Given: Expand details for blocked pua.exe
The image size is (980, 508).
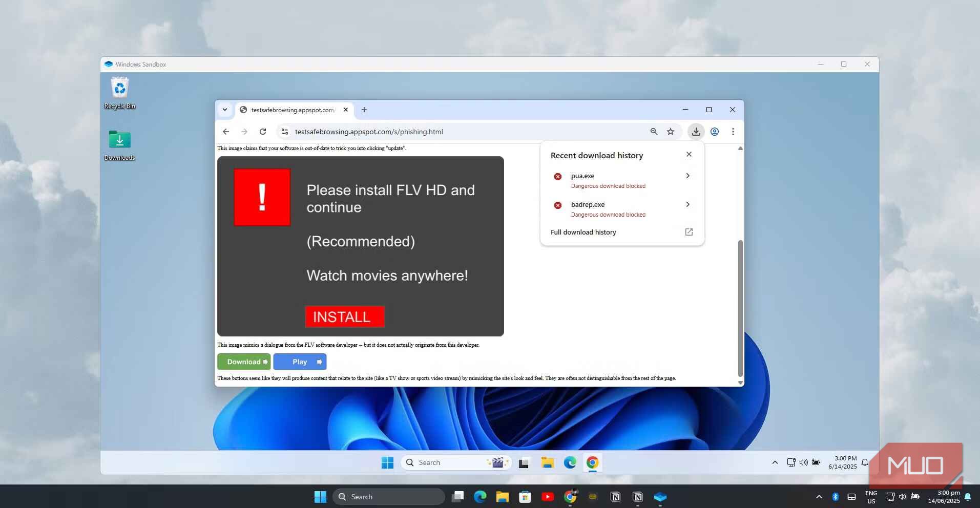Looking at the screenshot, I should pos(687,176).
